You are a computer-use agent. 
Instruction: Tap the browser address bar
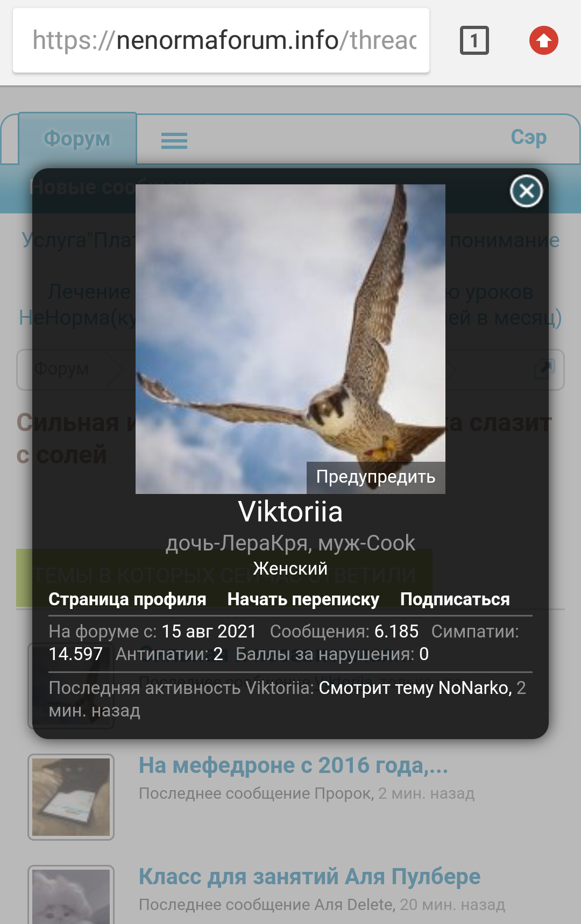pos(221,40)
